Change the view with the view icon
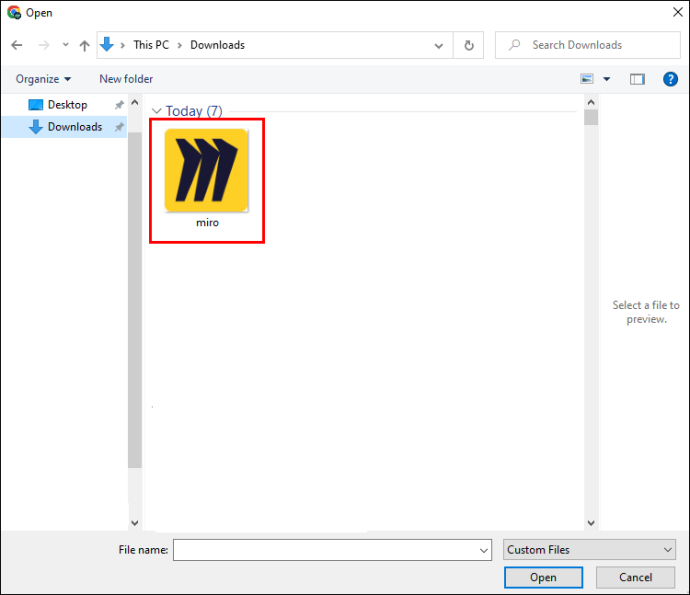The image size is (690, 595). (x=587, y=79)
